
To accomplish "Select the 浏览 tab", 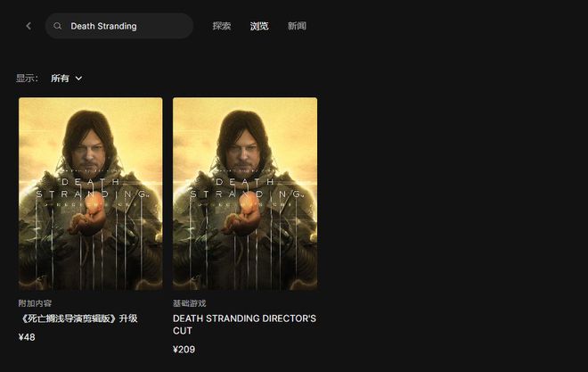I will [259, 26].
